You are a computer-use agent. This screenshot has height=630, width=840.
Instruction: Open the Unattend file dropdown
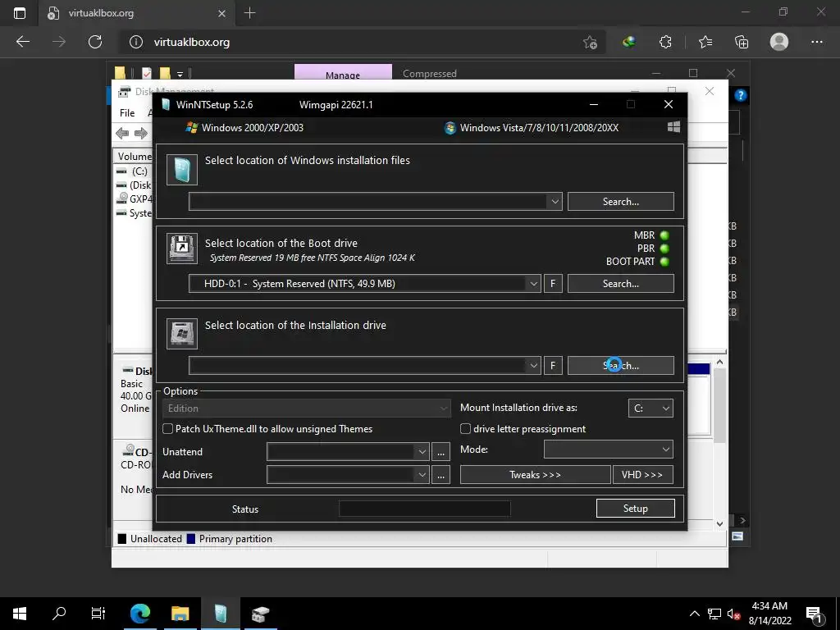click(422, 452)
